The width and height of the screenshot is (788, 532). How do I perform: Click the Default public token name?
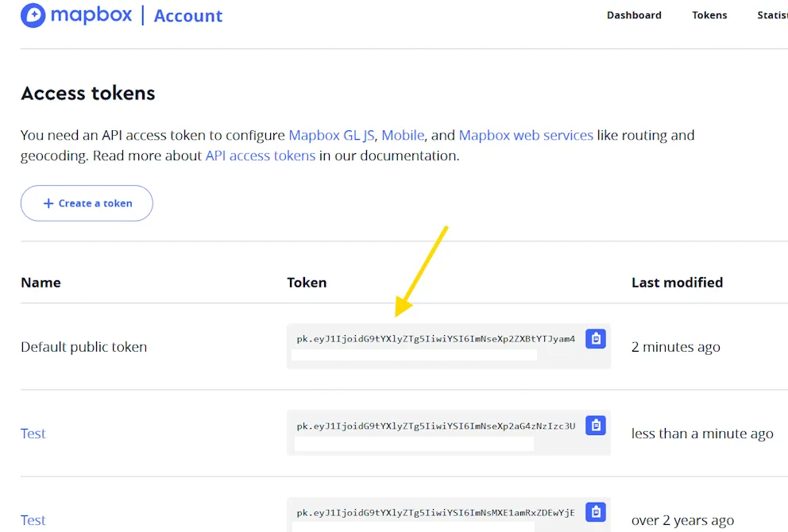[84, 347]
